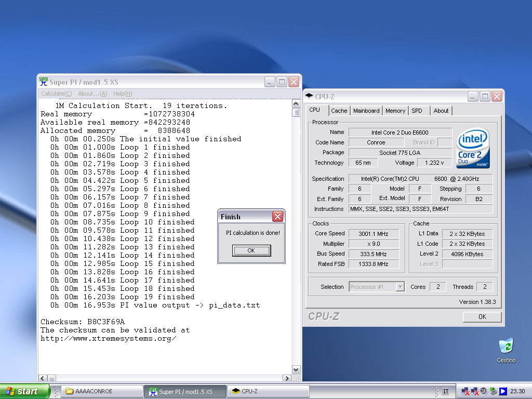
Task: Click the Bus Speed value 333.5 MHz
Action: click(x=374, y=254)
